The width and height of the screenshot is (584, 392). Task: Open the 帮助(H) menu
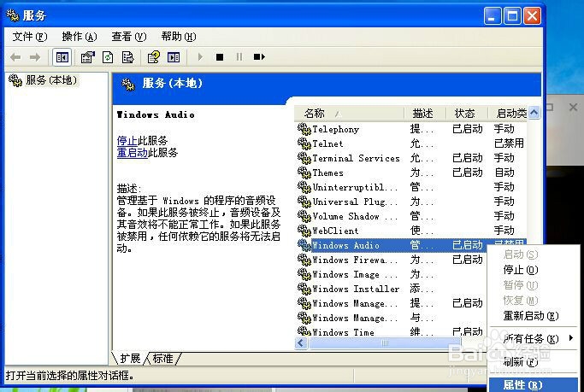[179, 37]
